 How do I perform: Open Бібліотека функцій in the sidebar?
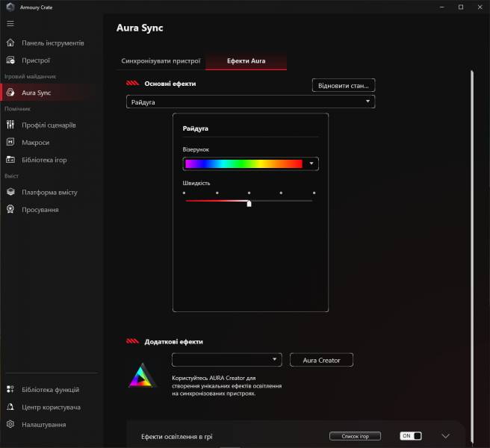click(x=50, y=390)
